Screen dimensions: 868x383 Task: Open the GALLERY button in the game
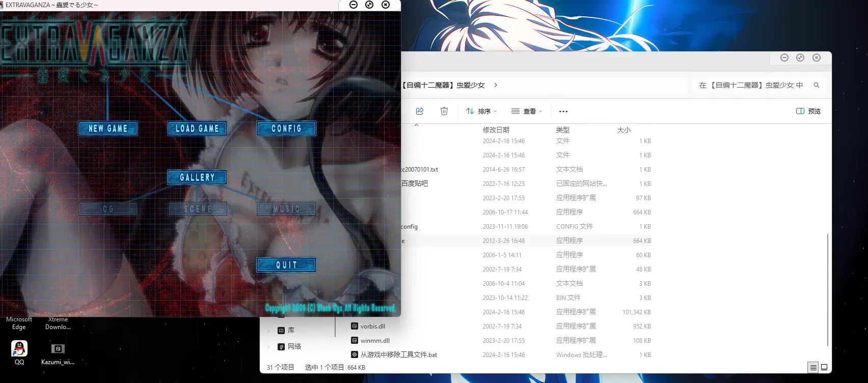point(197,177)
